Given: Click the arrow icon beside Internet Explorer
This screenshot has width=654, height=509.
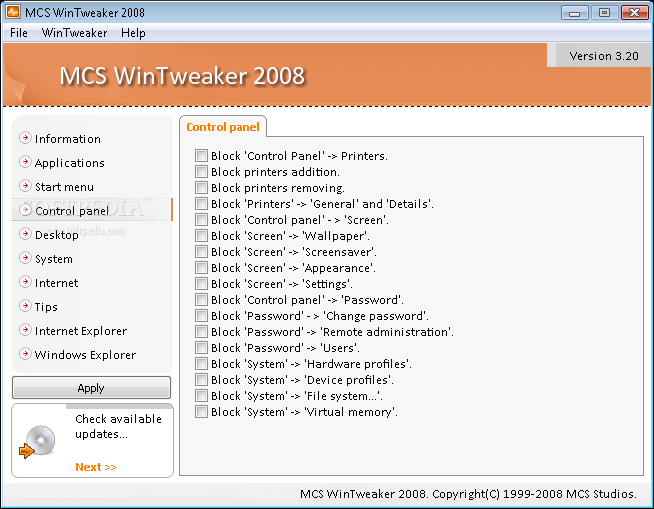Looking at the screenshot, I should click(25, 330).
